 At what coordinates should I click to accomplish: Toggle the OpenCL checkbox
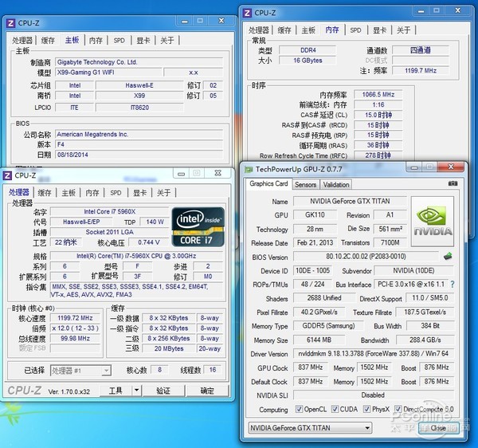[299, 409]
